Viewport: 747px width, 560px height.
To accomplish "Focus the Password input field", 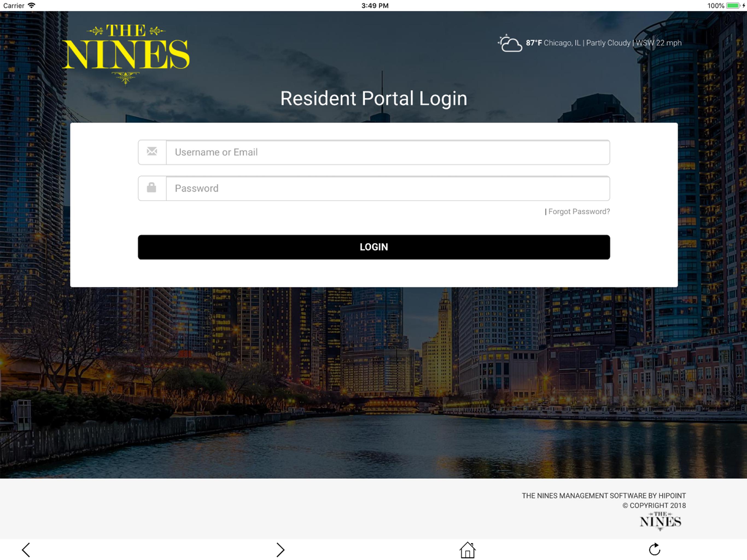I will click(388, 188).
